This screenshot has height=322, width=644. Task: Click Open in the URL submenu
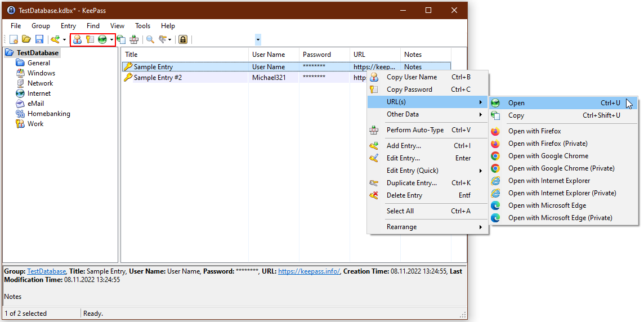pyautogui.click(x=563, y=102)
